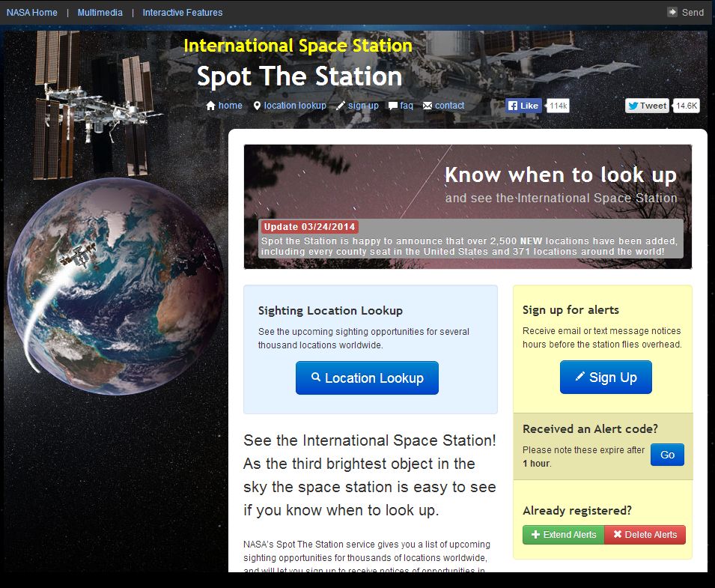Viewport: 715px width, 588px height.
Task: Click the pencil icon beside sign up
Action: tap(341, 106)
